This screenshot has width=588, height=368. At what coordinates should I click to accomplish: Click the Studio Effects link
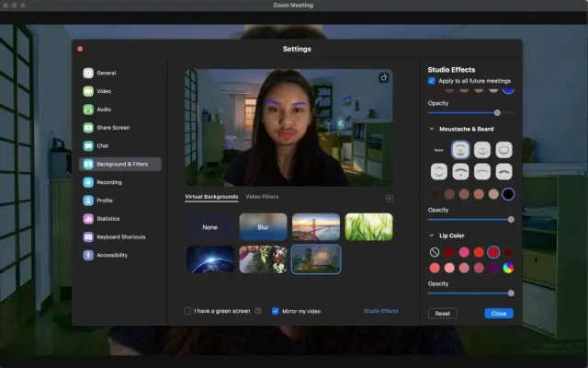(x=380, y=311)
